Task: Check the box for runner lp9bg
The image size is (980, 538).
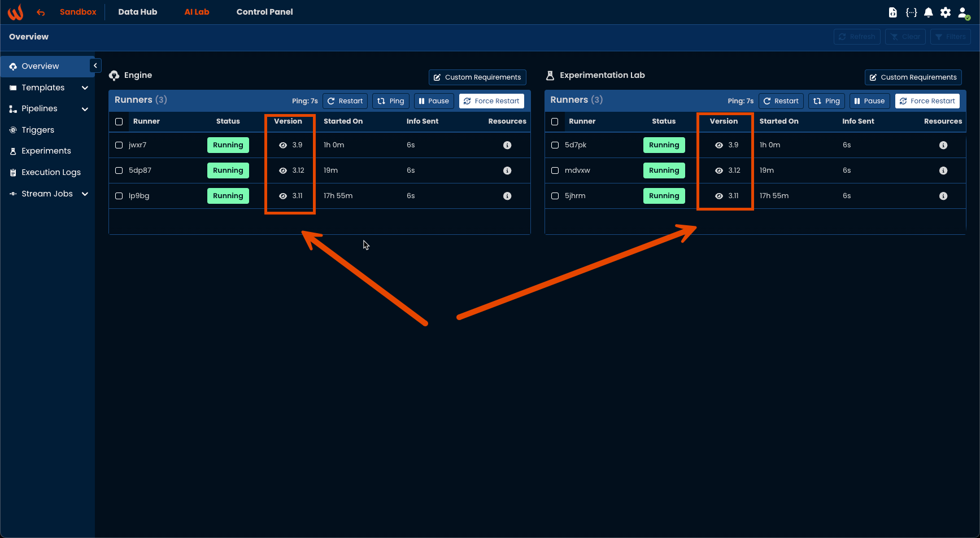Action: pos(119,196)
